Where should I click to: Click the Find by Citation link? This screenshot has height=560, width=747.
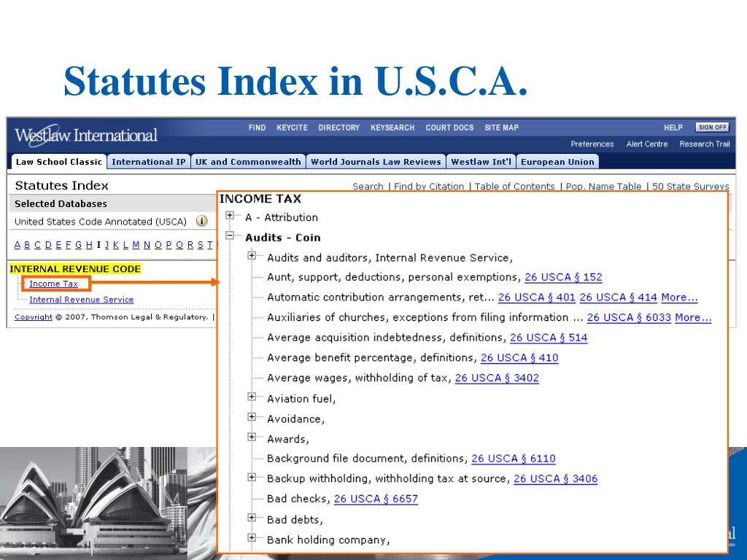click(429, 186)
